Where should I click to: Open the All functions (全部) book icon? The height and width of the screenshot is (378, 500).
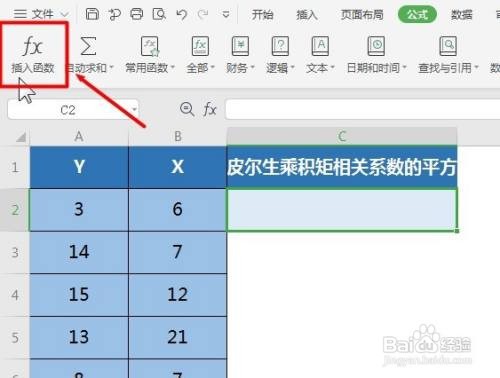(200, 46)
